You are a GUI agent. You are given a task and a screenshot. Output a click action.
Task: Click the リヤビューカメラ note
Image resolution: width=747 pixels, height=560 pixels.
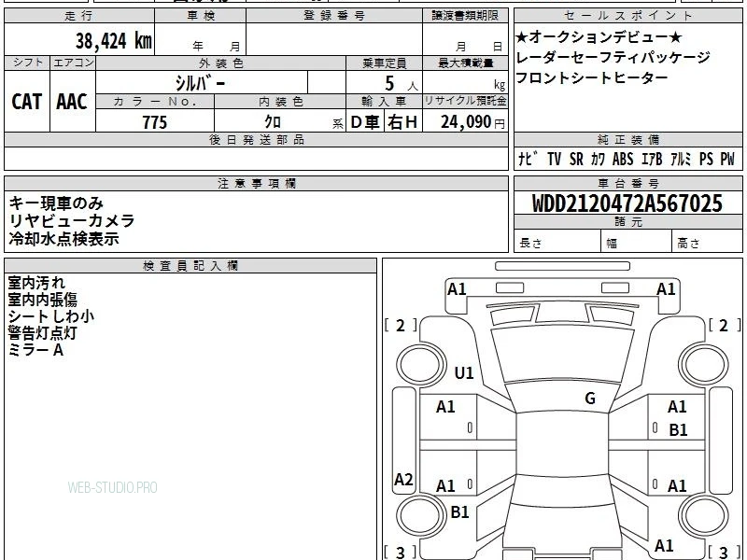click(72, 221)
